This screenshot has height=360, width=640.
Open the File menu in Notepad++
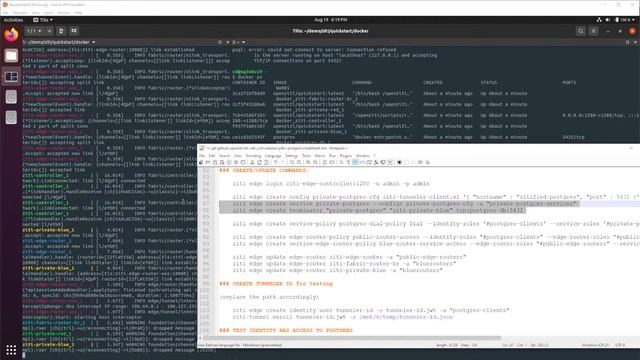click(x=202, y=156)
